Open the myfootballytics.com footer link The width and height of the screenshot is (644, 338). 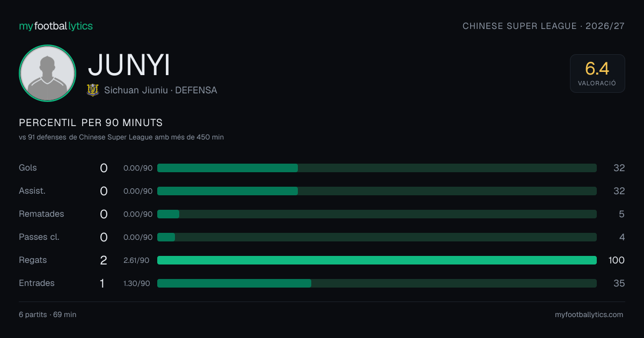click(x=589, y=315)
